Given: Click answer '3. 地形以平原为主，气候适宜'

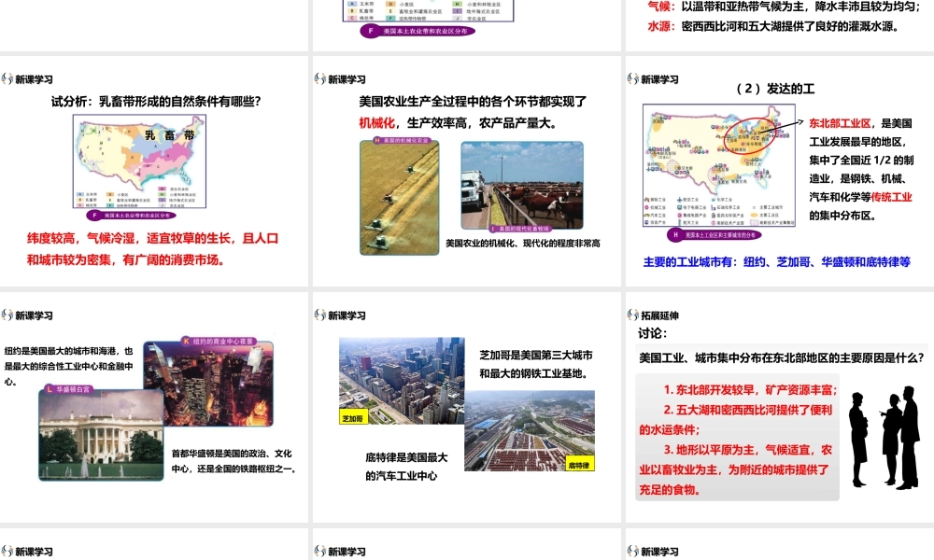Looking at the screenshot, I should 737,450.
